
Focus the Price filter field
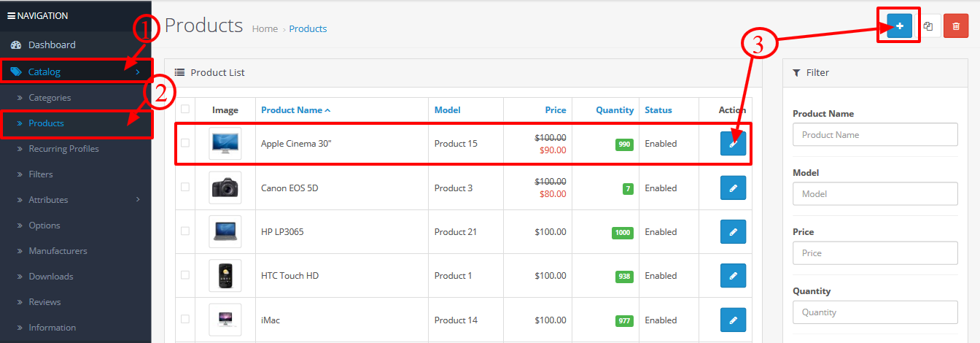[x=875, y=253]
